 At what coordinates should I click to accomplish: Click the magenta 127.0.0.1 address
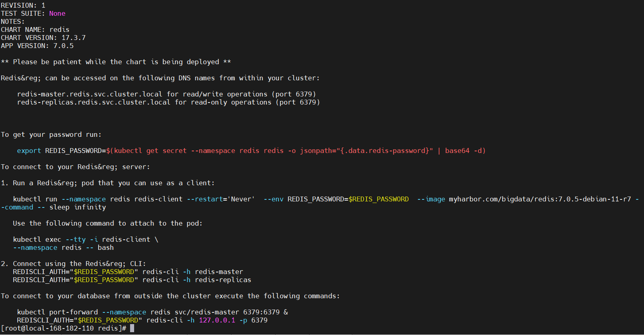217,320
